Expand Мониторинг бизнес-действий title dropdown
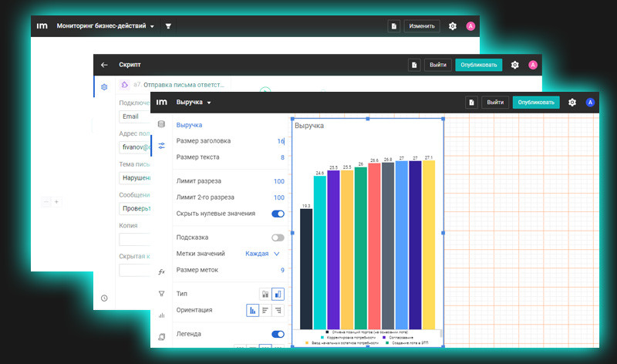 click(105, 26)
